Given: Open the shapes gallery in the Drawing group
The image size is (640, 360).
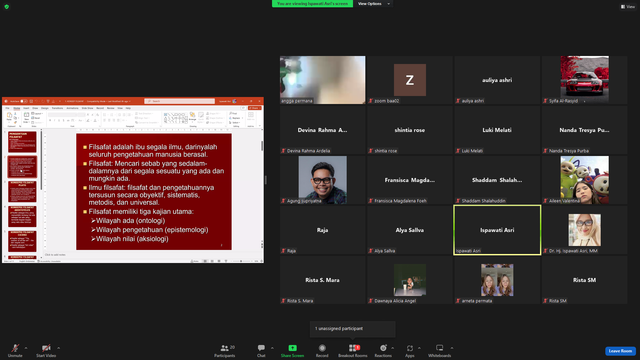Looking at the screenshot, I should click(176, 118).
